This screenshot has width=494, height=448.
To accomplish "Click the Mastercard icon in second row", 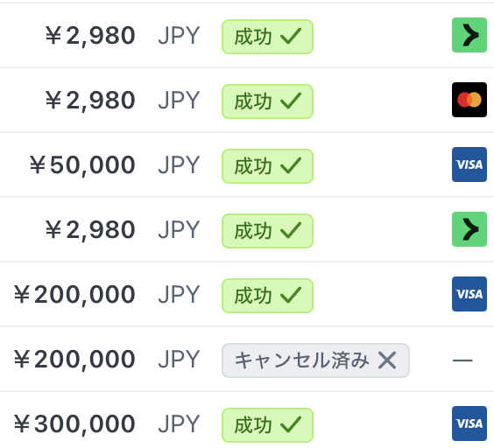I will (x=469, y=100).
